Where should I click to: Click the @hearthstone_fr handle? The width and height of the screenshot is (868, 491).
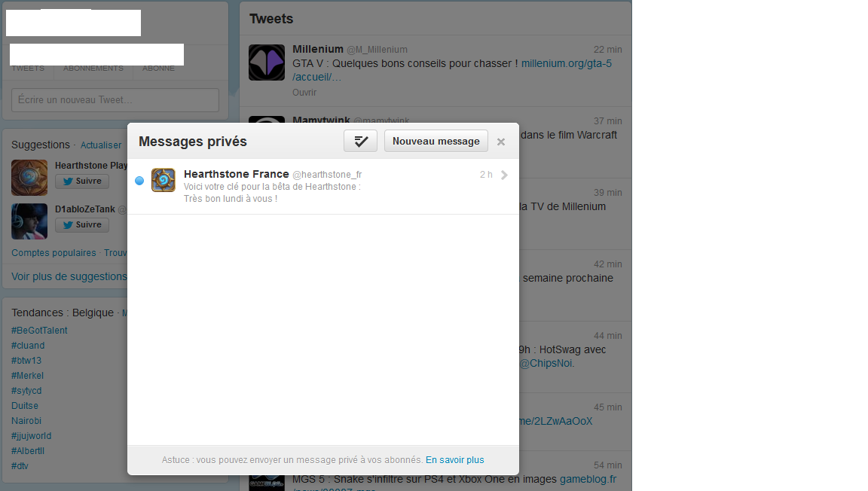[327, 175]
